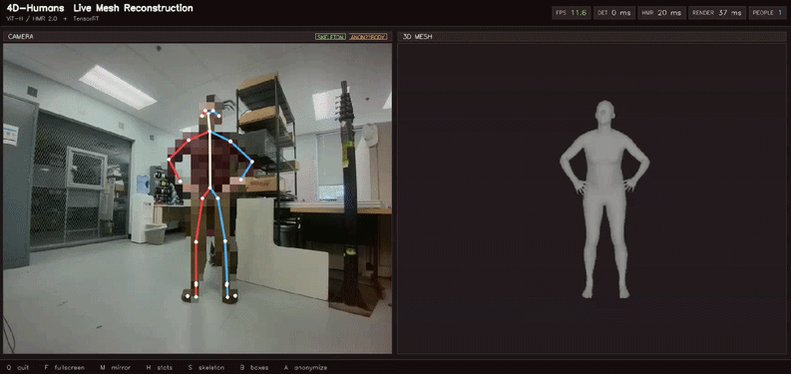Click the 'H stats' shortcut hint
This screenshot has width=791, height=374.
coord(159,368)
